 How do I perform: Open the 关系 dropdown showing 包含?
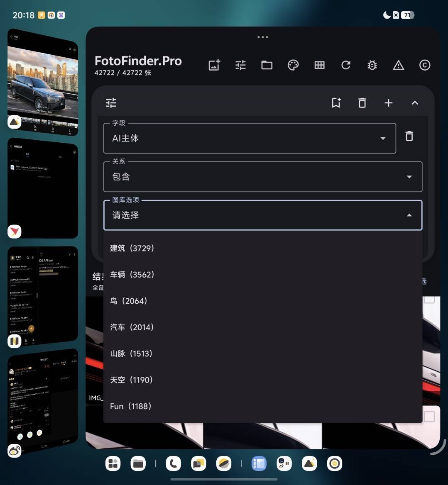263,177
